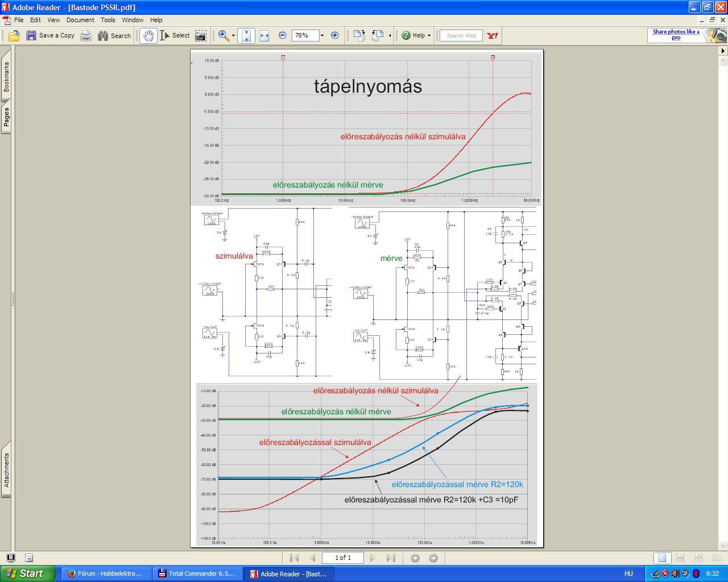The height and width of the screenshot is (582, 728).
Task: Click the Bluetooth tray icon
Action: (x=695, y=573)
